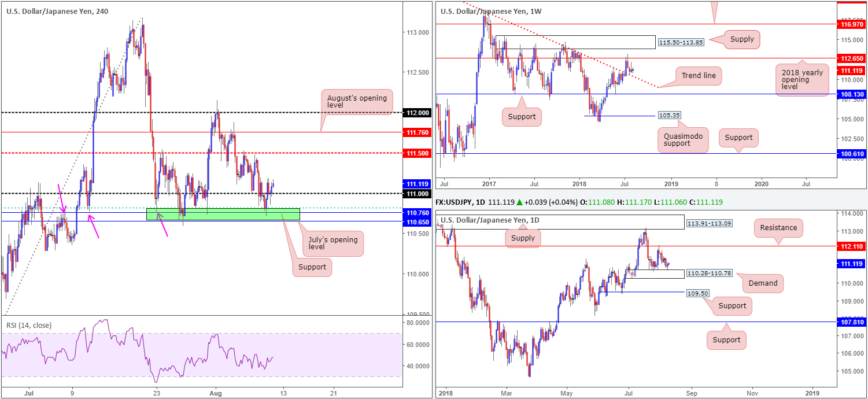Click the 115.50-113.85 supply zone label
The image size is (868, 399).
(680, 42)
